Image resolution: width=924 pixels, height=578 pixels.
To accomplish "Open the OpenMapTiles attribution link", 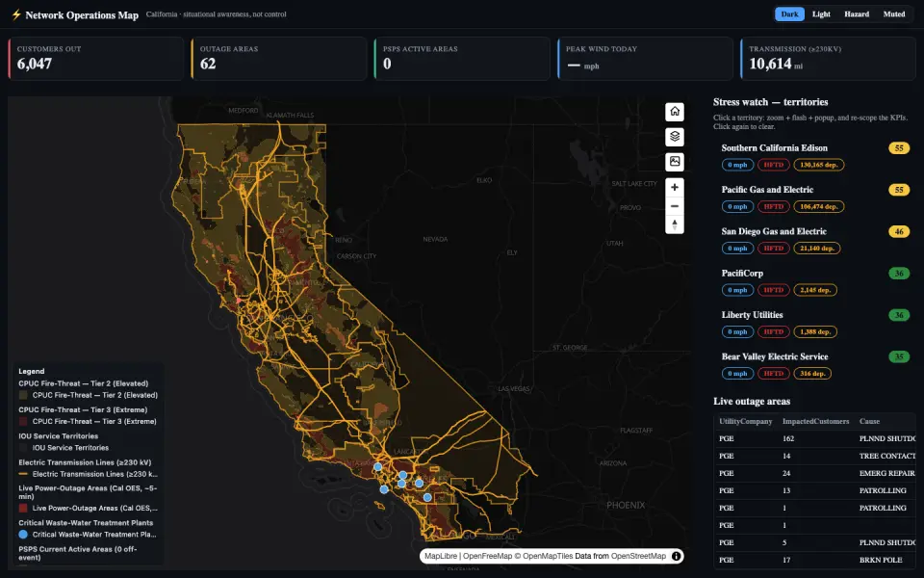I will (548, 556).
